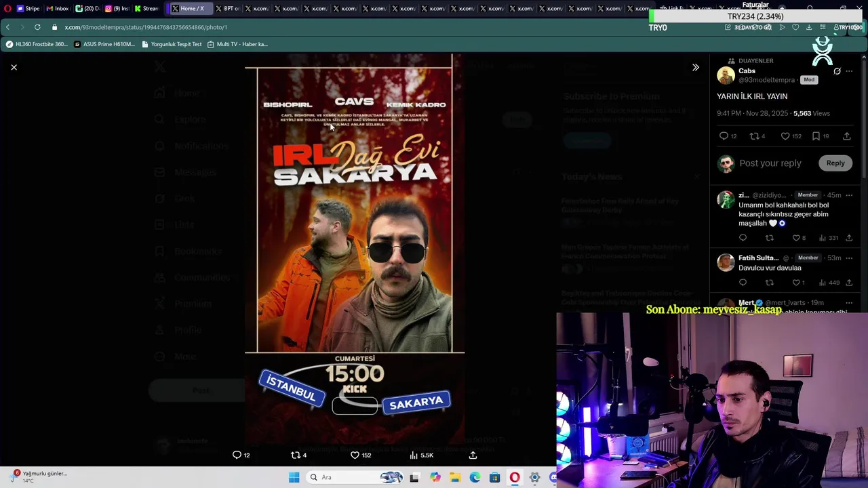
Task: Click the reply icon under photo showing 12
Action: coord(241,455)
